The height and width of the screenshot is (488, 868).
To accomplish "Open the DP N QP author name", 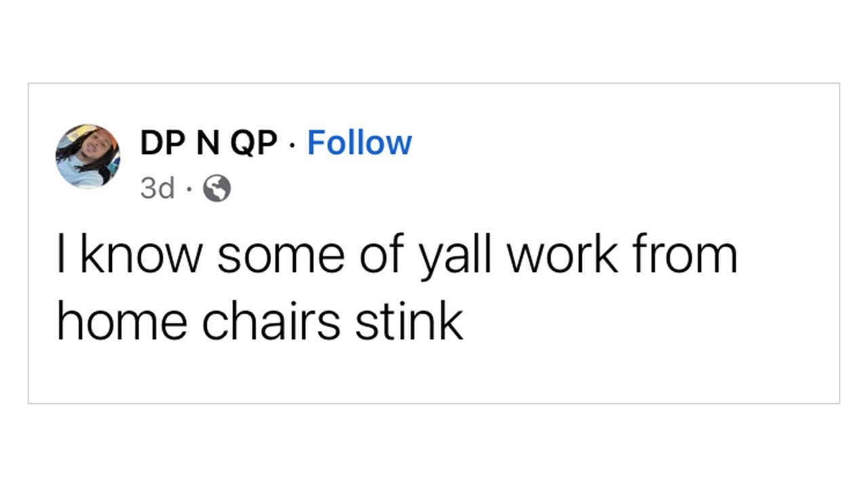I will point(209,143).
